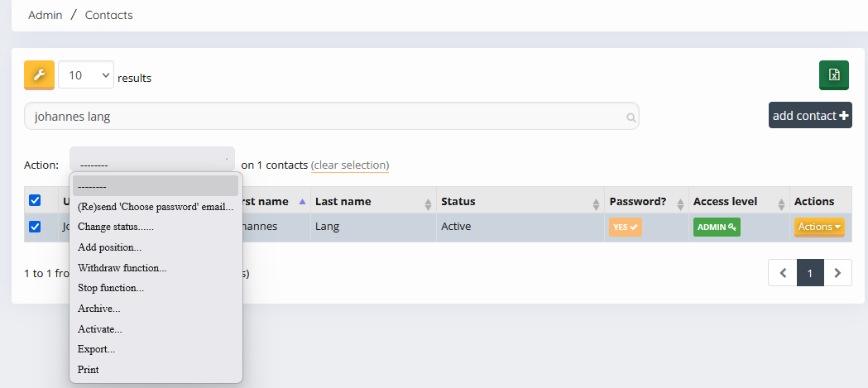
Task: Click the search field containing 'johannes lang'
Action: pos(323,117)
